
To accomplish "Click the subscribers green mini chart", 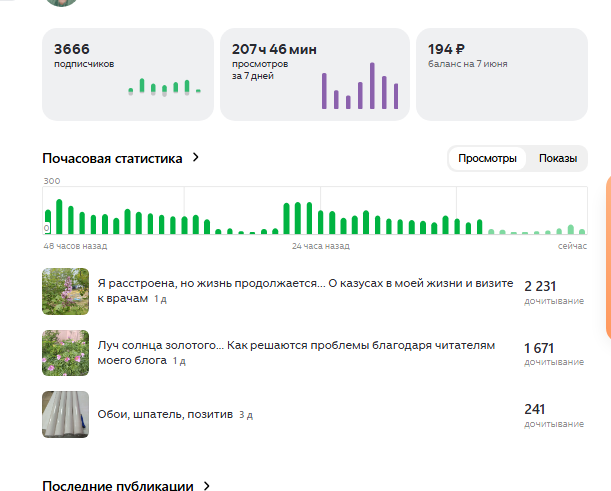I will [164, 88].
